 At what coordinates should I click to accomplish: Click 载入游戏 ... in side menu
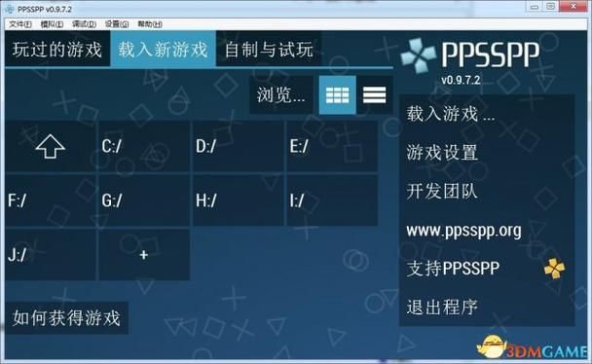click(x=487, y=114)
